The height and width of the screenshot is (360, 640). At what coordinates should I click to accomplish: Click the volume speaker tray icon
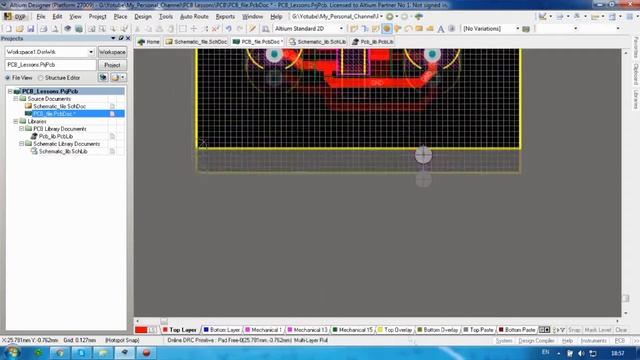pos(581,353)
